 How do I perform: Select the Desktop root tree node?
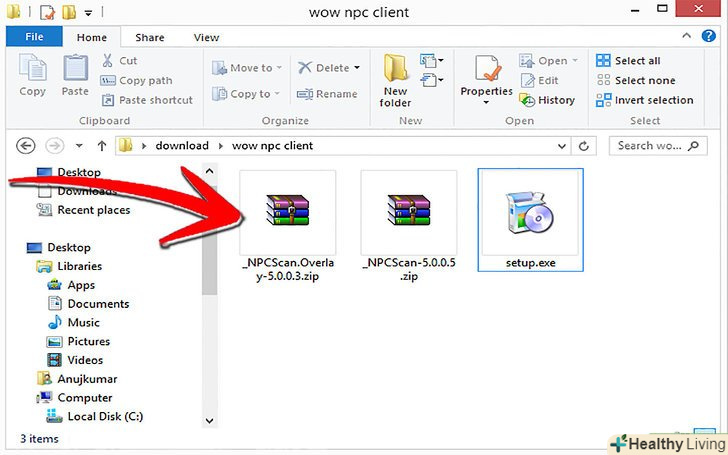58,247
